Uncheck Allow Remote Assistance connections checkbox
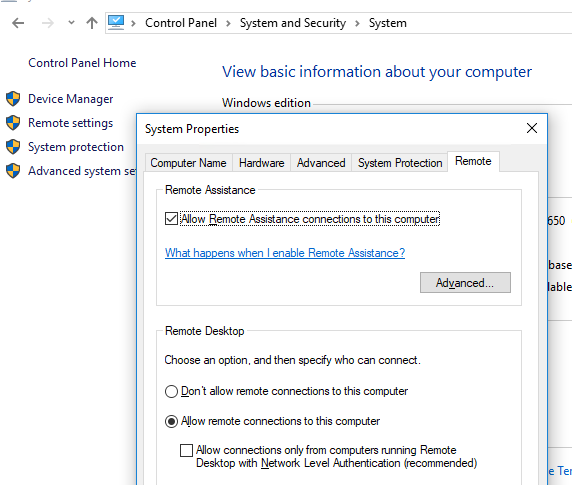The image size is (572, 485). coord(171,219)
